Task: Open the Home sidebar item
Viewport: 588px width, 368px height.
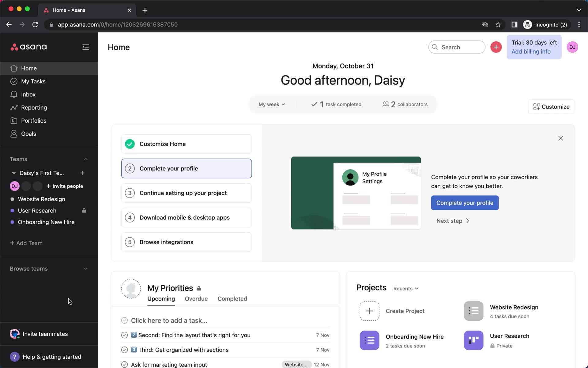Action: point(49,68)
